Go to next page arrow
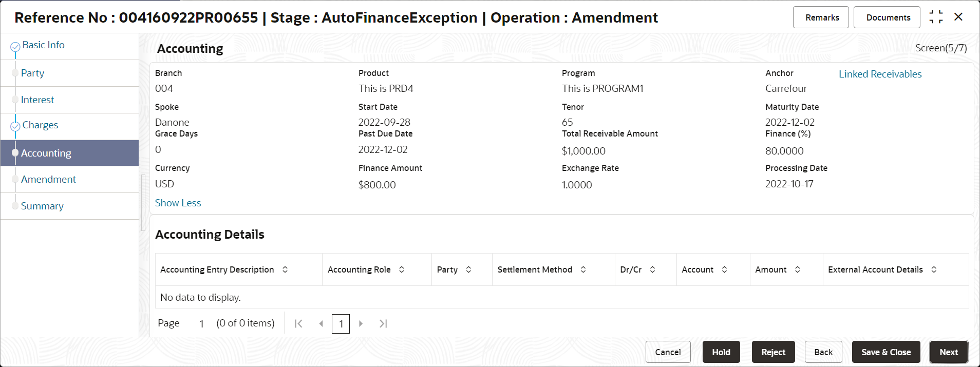Image resolution: width=980 pixels, height=367 pixels. [361, 323]
